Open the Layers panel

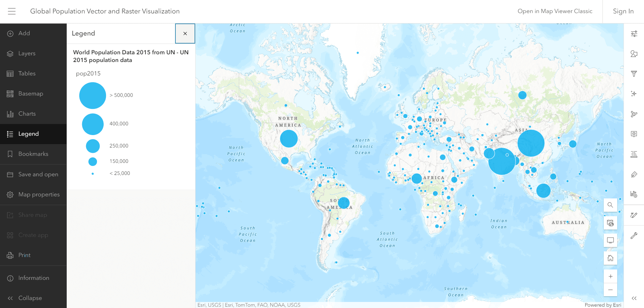point(26,54)
